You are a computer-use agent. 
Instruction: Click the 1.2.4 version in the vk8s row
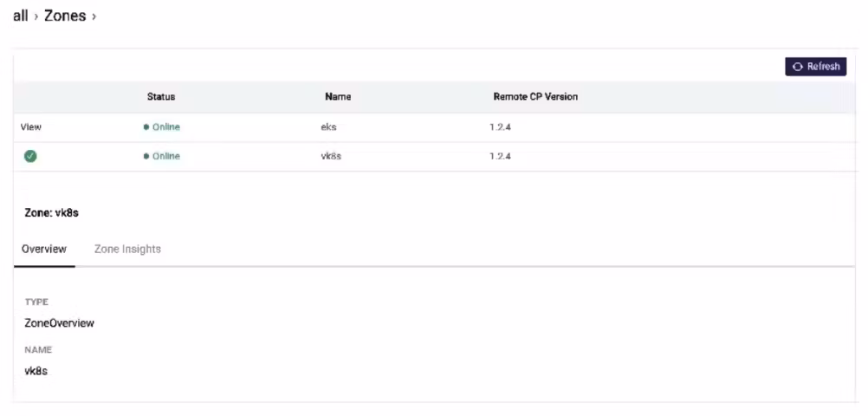(501, 157)
